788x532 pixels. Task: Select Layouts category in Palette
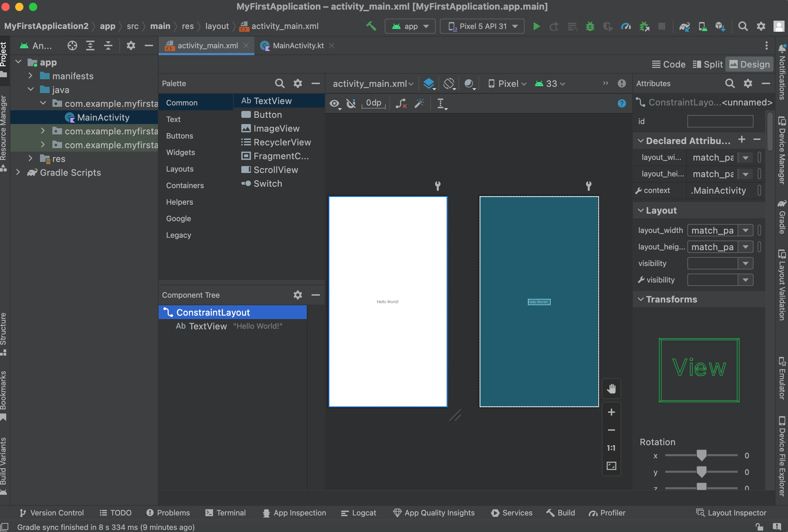pyautogui.click(x=196, y=169)
